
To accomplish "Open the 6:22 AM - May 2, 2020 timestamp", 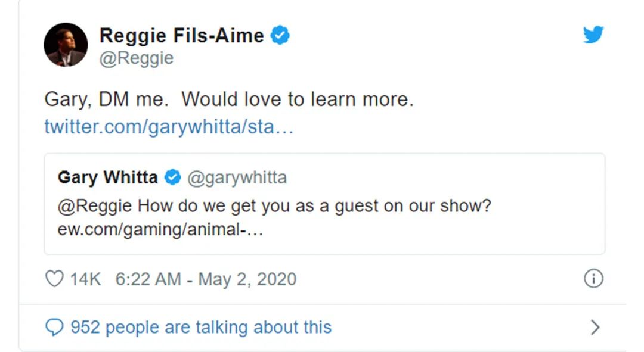I will tap(206, 279).
